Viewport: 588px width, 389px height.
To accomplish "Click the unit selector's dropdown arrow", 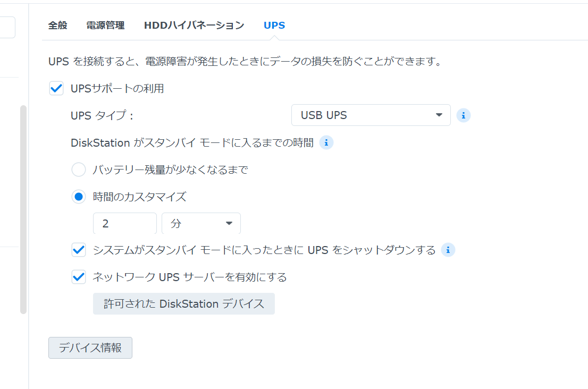I will (x=230, y=223).
